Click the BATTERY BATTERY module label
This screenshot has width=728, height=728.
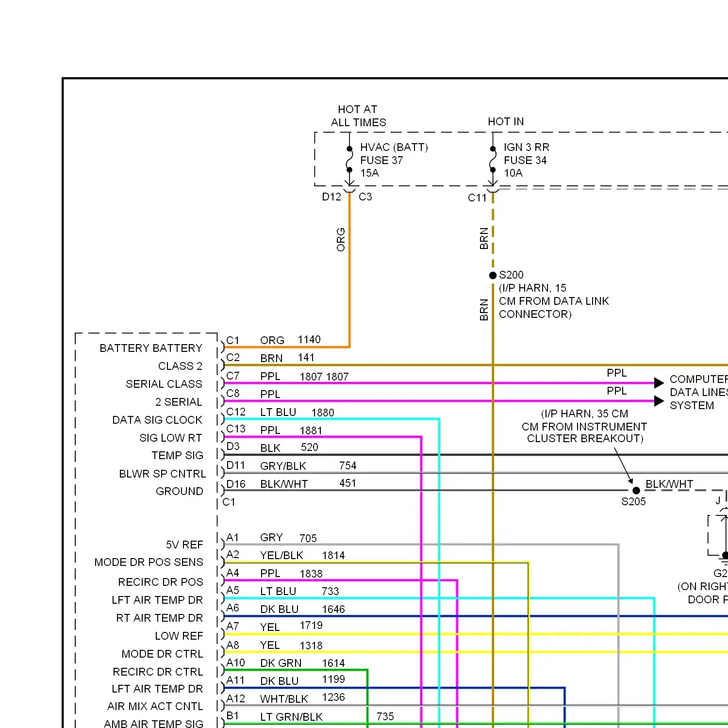tap(151, 348)
